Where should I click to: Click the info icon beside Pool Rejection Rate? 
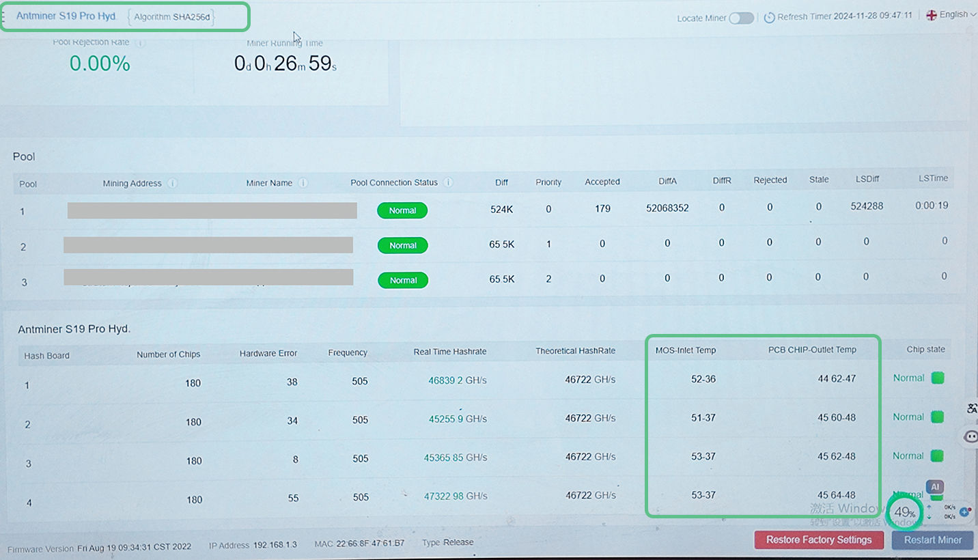pos(141,42)
